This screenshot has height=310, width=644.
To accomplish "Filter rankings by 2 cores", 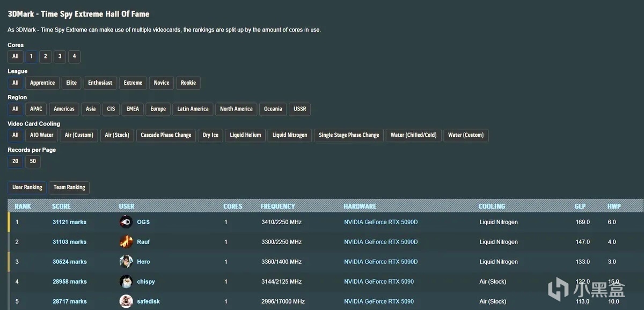I will pyautogui.click(x=46, y=56).
